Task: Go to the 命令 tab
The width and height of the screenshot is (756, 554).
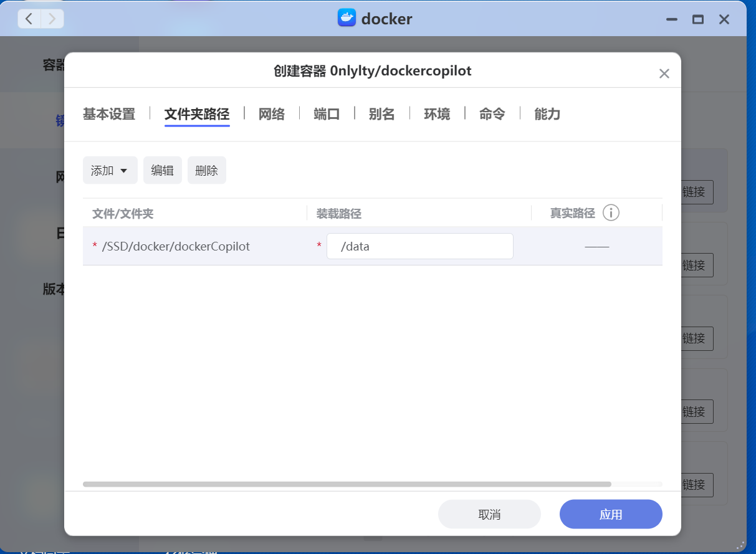Action: pyautogui.click(x=492, y=114)
